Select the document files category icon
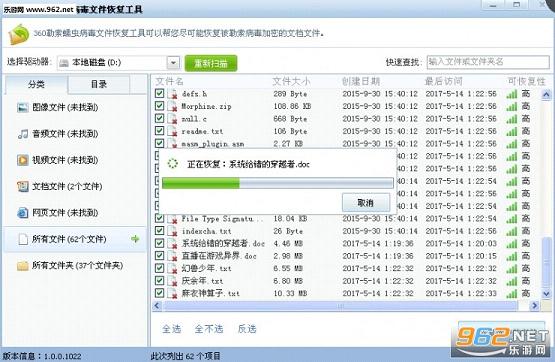Viewport: 555px width, 362px height. click(23, 186)
